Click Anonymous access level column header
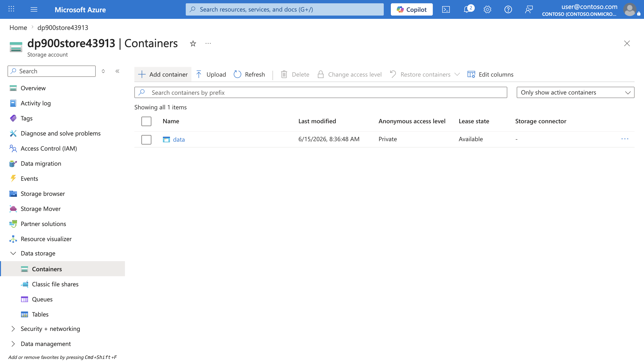Viewport: 644px width, 362px height. click(412, 121)
